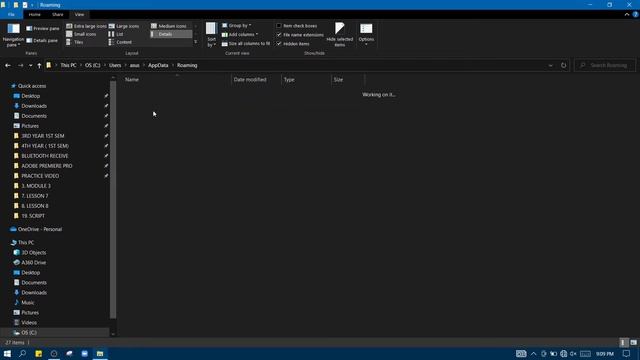This screenshot has height=360, width=640.
Task: Click Users in the address path
Action: (115, 65)
